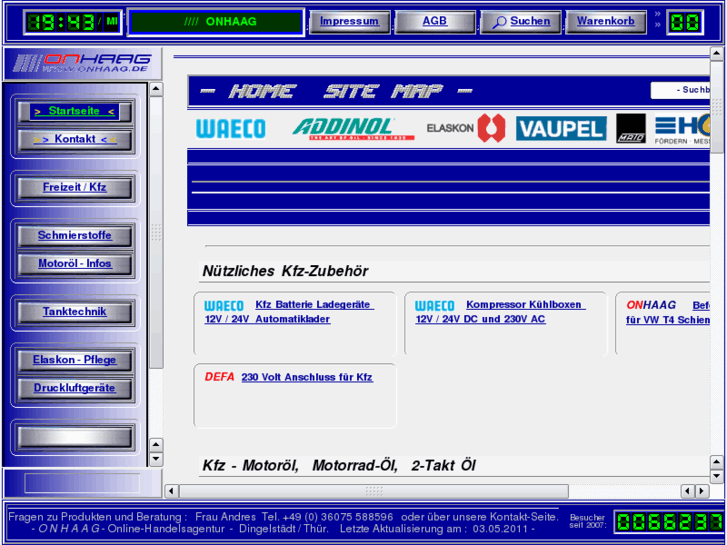Click the cart item counter display
Image resolution: width=727 pixels, height=545 pixels.
[685, 22]
